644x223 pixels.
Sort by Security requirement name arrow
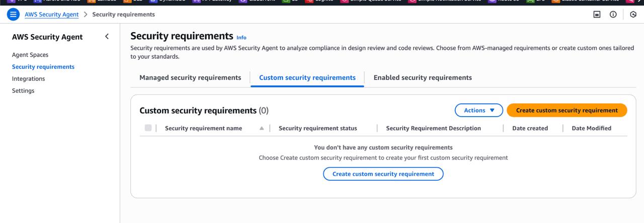pyautogui.click(x=262, y=128)
